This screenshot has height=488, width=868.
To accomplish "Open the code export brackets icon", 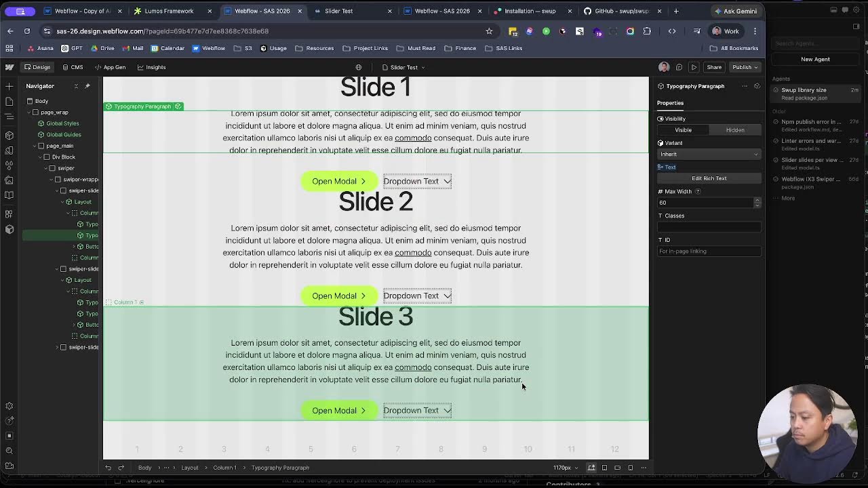I will point(672,31).
